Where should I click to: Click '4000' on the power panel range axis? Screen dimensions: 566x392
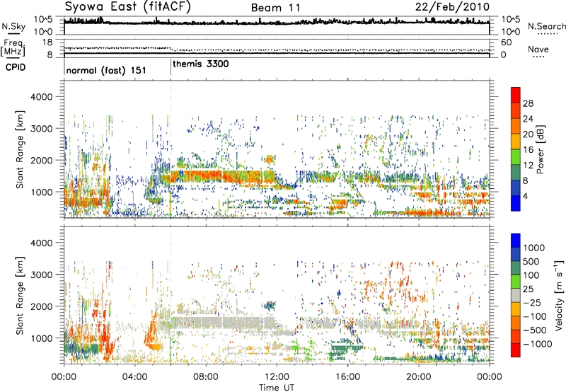pos(42,97)
